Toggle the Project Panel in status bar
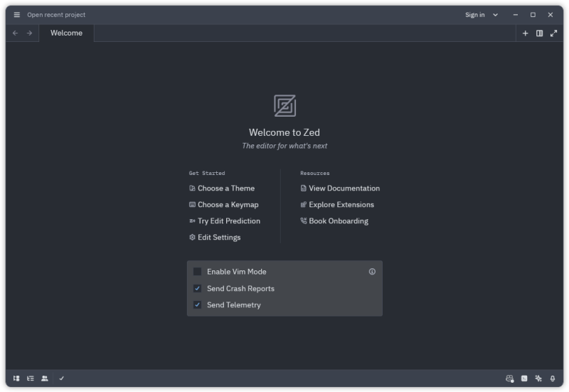Image resolution: width=569 pixels, height=392 pixels. coord(16,378)
